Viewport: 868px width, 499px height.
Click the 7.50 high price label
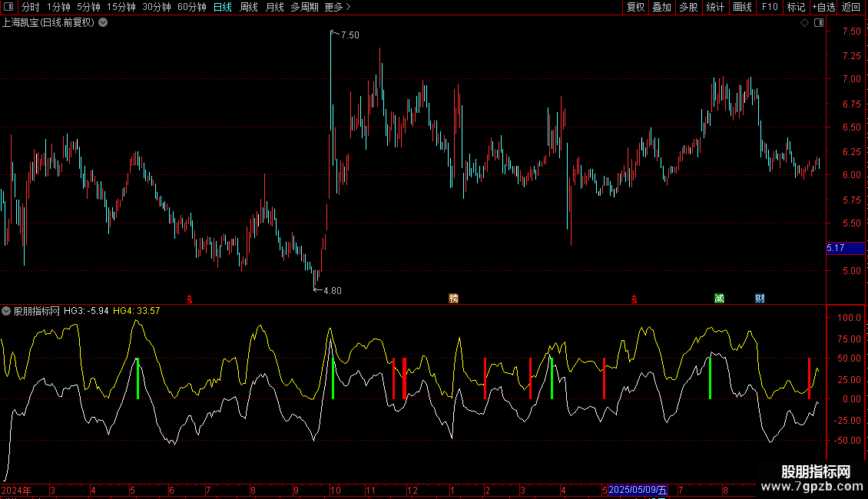tap(350, 35)
